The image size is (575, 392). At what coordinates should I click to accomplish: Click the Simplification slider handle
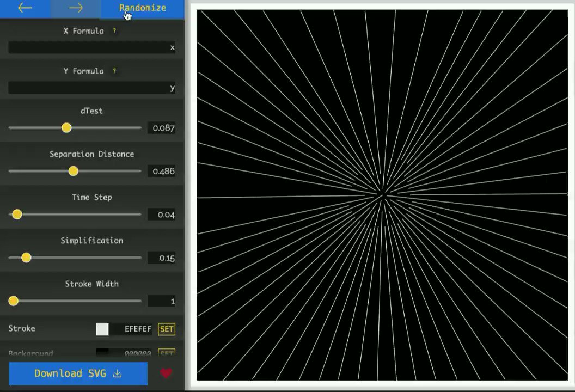[x=26, y=258]
